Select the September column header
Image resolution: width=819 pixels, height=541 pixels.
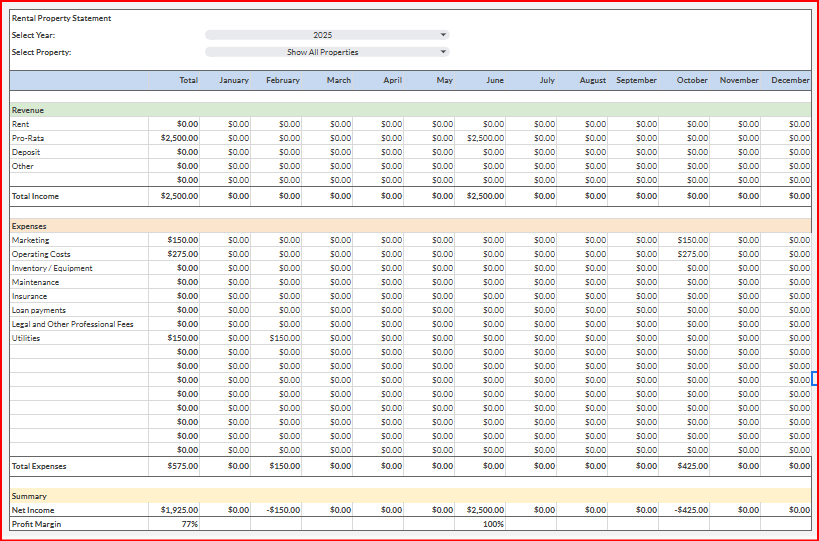633,80
